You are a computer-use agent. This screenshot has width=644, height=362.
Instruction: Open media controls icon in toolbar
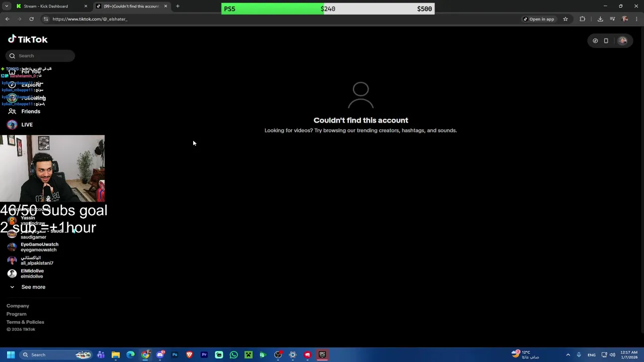coord(612,19)
